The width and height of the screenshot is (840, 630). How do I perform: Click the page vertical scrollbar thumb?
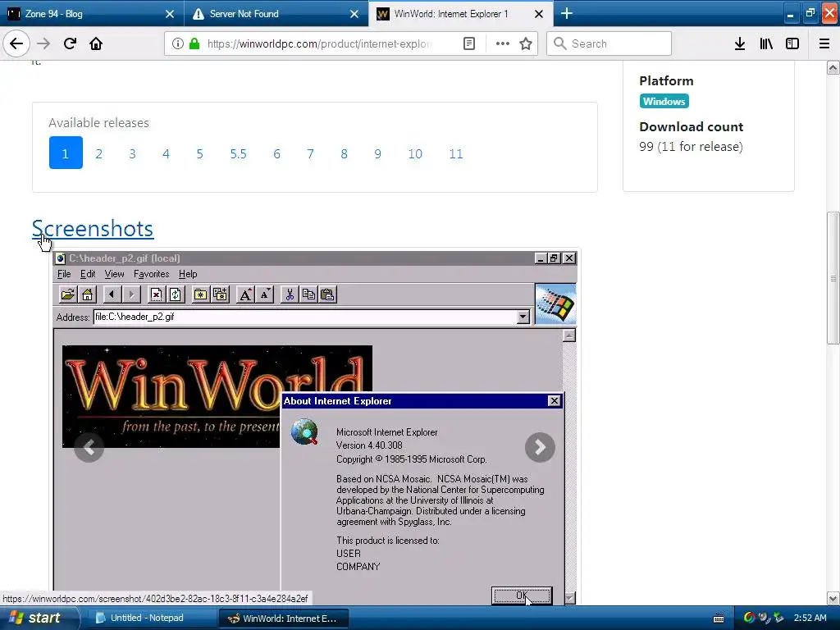(x=833, y=278)
